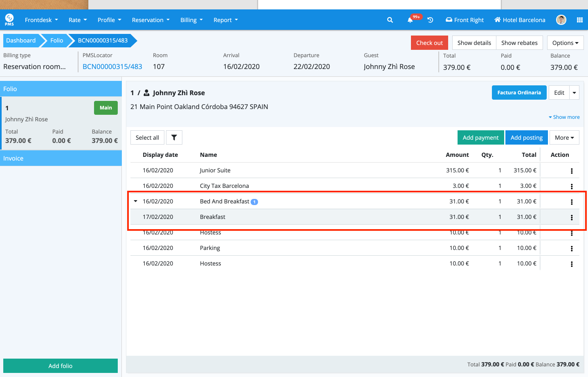Click the filter funnel icon

(174, 138)
